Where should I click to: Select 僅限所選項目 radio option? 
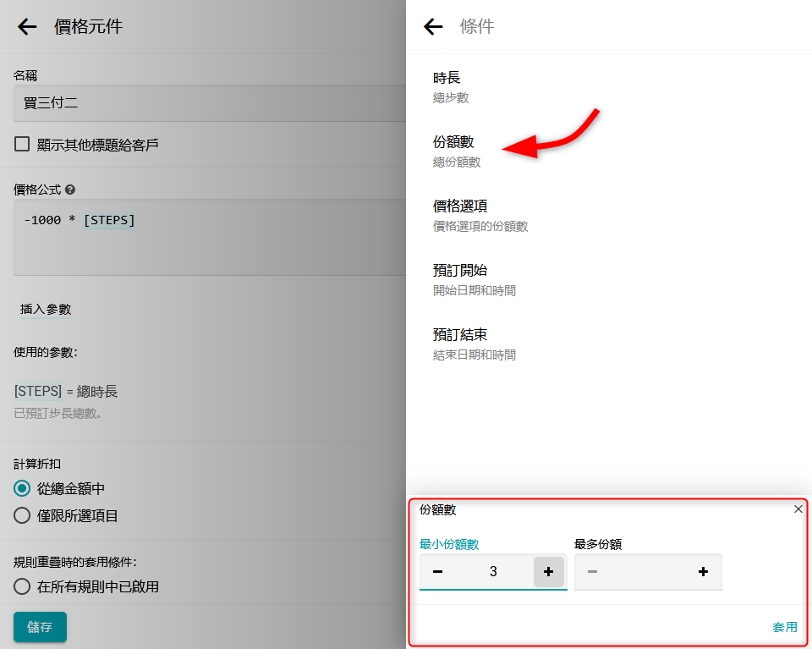pyautogui.click(x=22, y=515)
